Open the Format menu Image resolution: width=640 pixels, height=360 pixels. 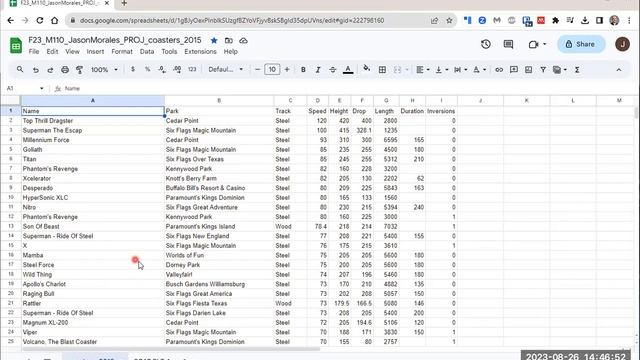click(x=122, y=52)
